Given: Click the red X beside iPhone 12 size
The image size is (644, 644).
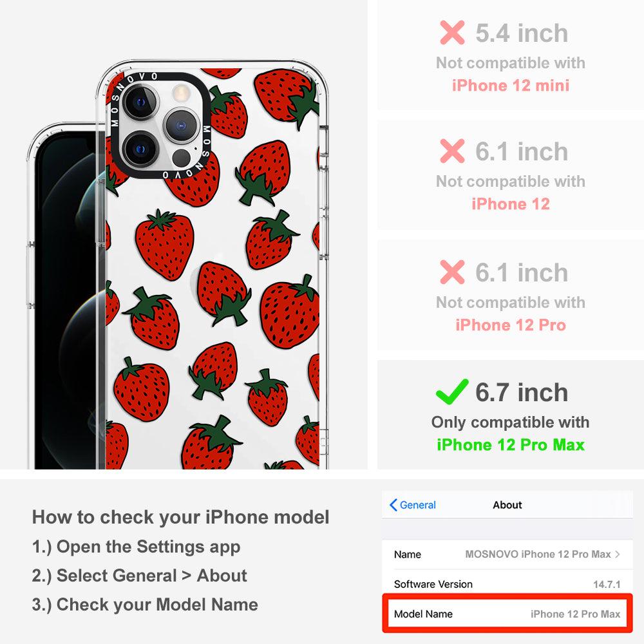Looking at the screenshot, I should [452, 151].
